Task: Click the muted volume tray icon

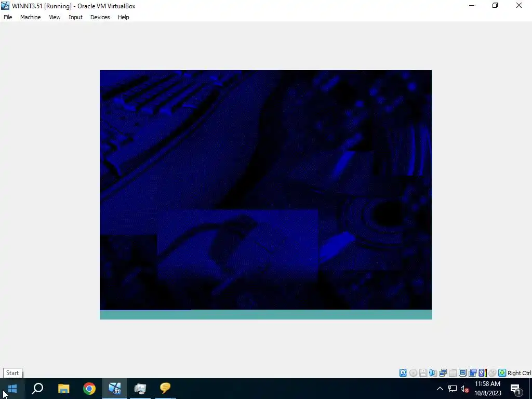Action: point(464,389)
